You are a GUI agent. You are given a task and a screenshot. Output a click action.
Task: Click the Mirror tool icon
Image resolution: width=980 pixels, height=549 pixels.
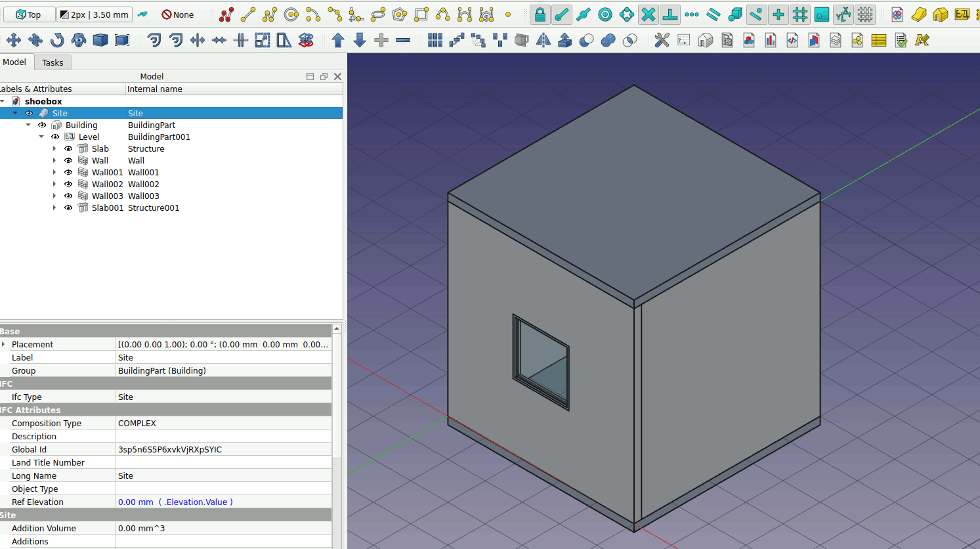pyautogui.click(x=543, y=41)
